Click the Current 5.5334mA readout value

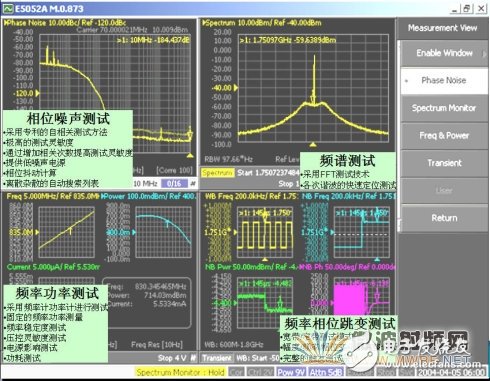point(170,304)
